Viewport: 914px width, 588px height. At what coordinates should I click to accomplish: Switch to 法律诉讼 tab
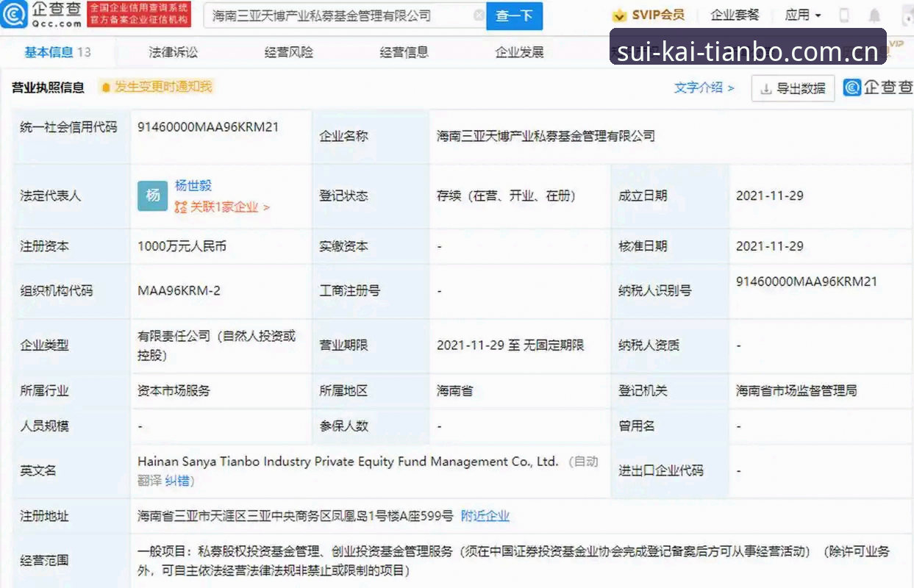(x=174, y=52)
